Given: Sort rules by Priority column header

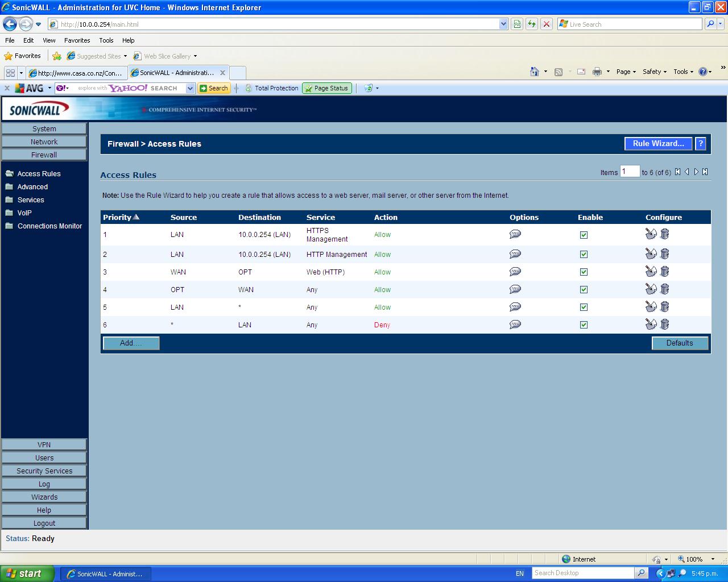Looking at the screenshot, I should point(121,217).
